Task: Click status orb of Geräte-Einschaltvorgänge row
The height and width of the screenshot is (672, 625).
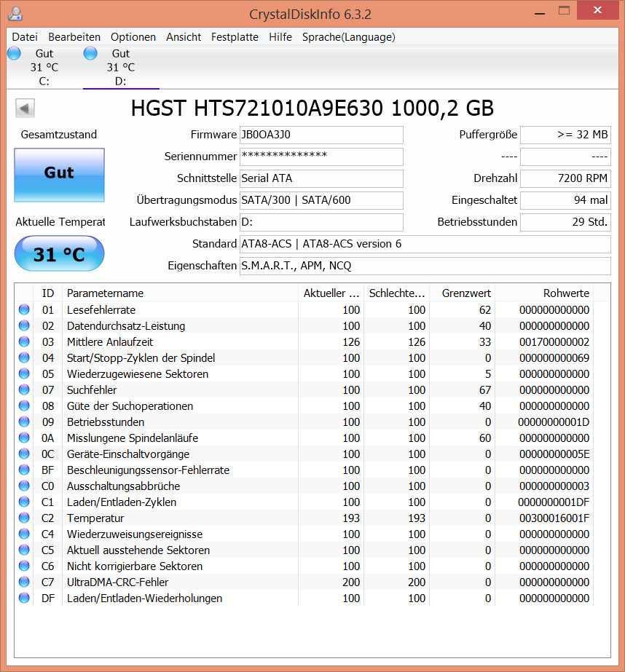Action: pyautogui.click(x=25, y=454)
